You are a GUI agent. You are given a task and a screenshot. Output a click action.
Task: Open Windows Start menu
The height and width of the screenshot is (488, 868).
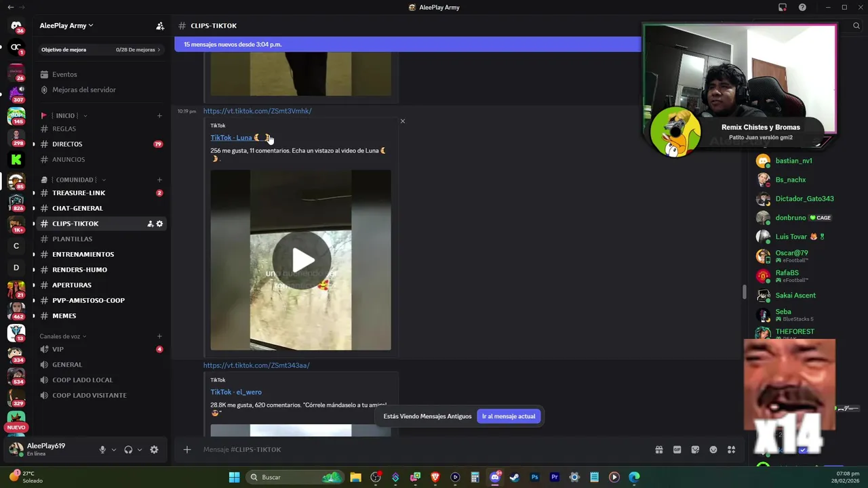234,477
